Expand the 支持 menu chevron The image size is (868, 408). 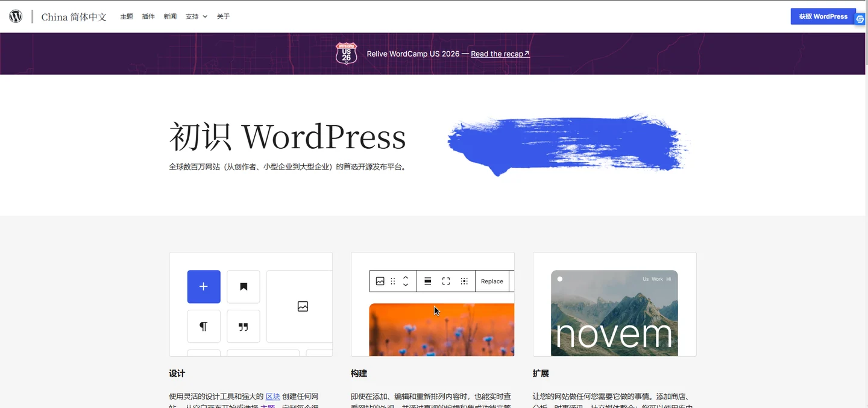click(x=205, y=17)
